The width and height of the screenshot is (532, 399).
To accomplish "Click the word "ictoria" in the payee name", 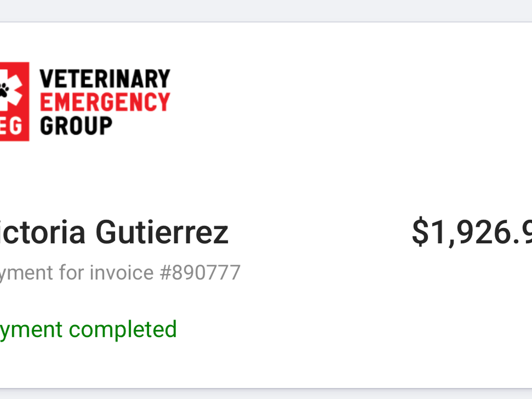I will coord(42,232).
